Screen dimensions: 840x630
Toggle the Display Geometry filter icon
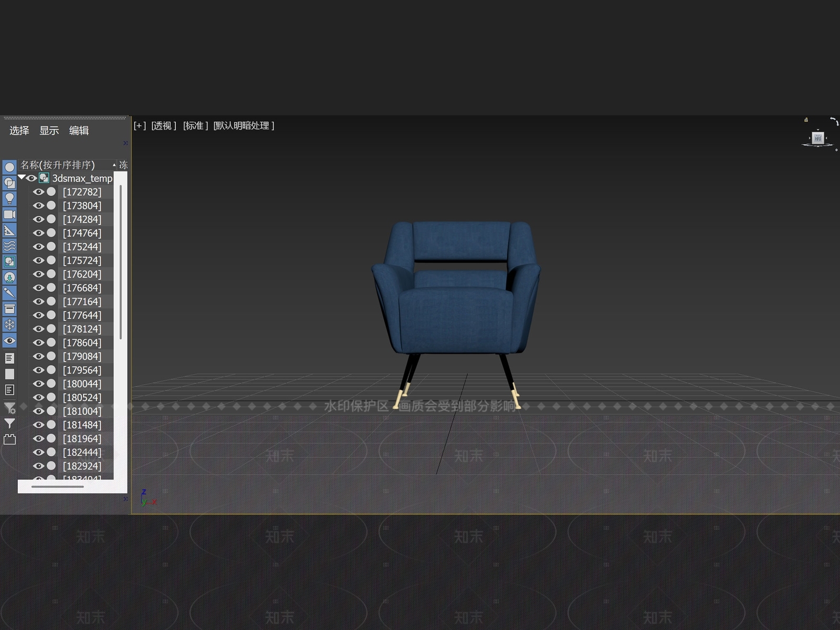point(9,167)
